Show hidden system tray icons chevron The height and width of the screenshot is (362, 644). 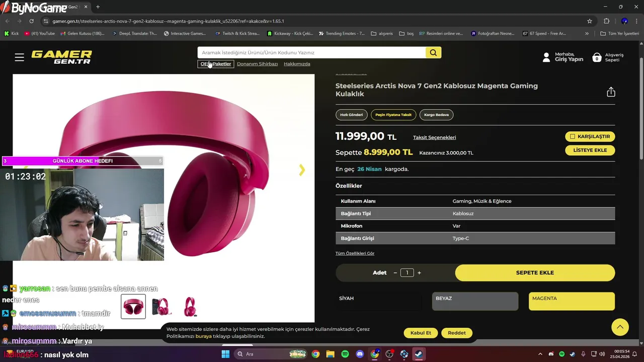[540, 354]
